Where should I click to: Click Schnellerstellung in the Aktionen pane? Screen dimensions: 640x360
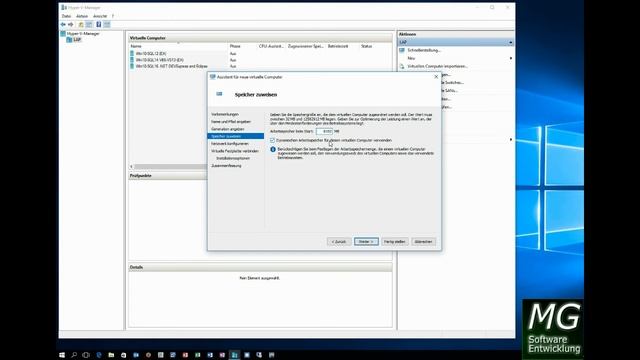coord(424,50)
